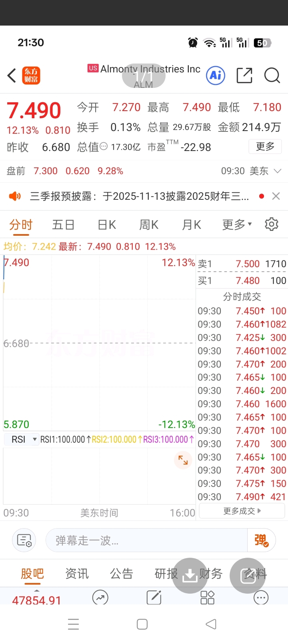Open the 三季报预披露 announcement text
The image size is (288, 644).
[139, 196]
